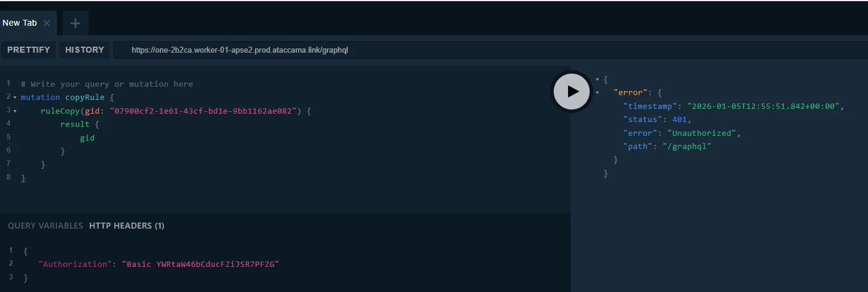
Task: Click the "timestamp" key in response
Action: (650, 106)
